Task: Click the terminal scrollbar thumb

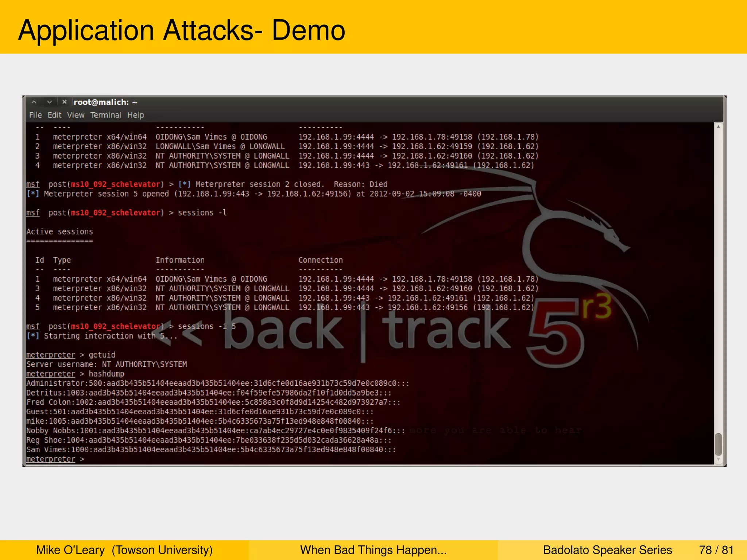Action: point(718,444)
